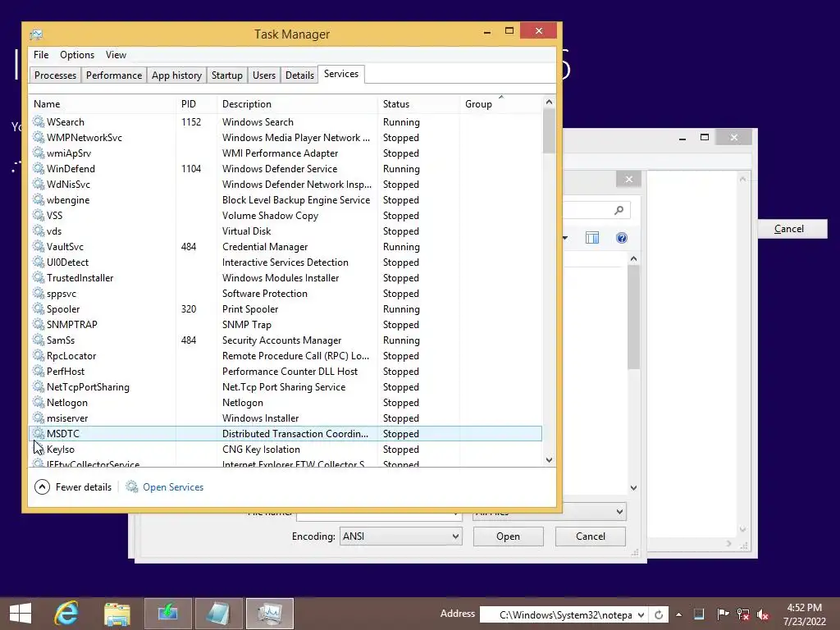The image size is (840, 630).
Task: Click the Open dialog file list scrollbar thumb
Action: [633, 317]
